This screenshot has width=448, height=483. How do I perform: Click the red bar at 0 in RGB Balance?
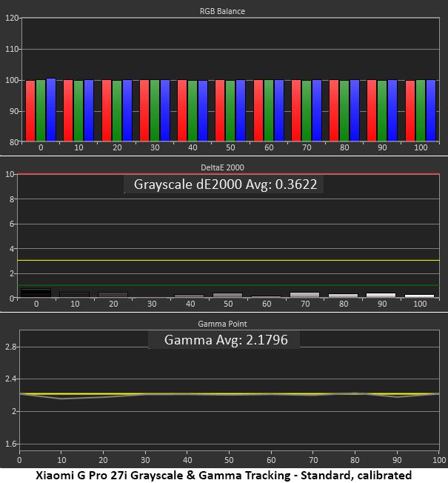point(30,111)
